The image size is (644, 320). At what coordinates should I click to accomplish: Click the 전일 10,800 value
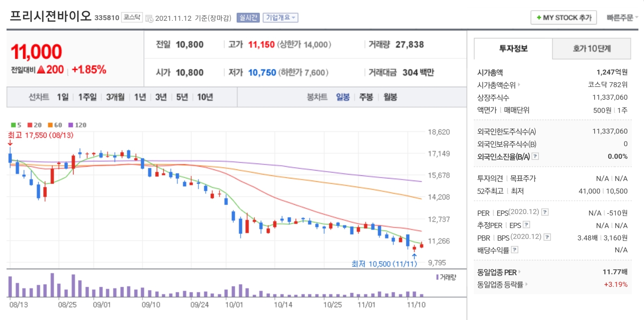click(x=189, y=45)
